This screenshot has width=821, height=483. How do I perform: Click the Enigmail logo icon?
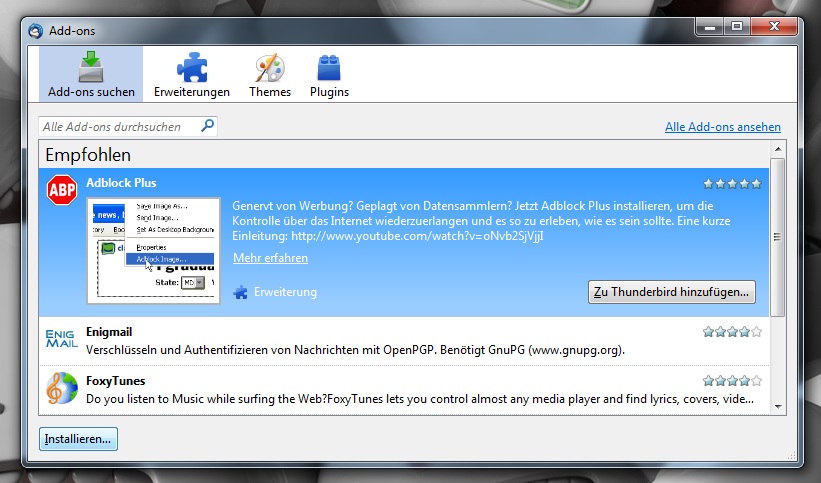coord(61,339)
